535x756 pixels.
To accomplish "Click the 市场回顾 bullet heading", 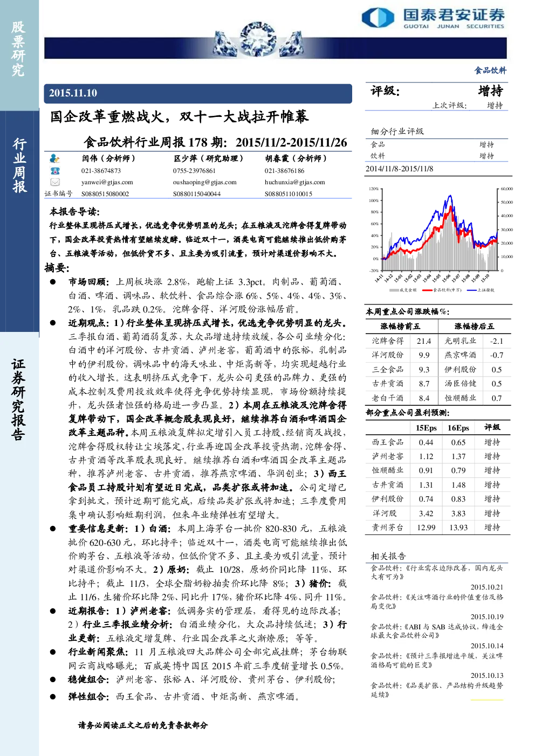I will point(89,282).
